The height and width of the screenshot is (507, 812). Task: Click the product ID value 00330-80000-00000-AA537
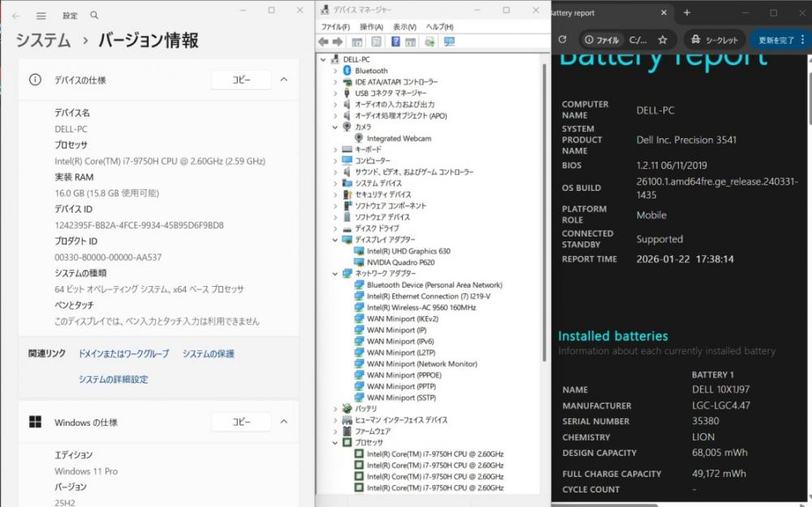pos(108,257)
